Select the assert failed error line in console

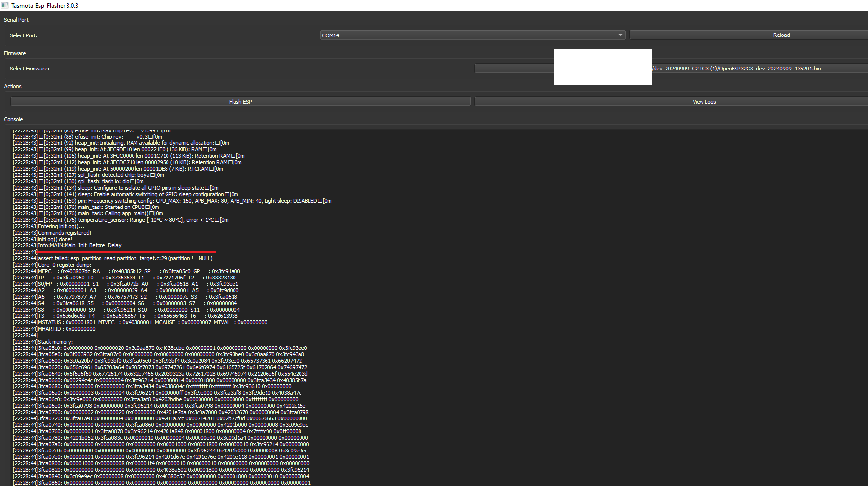click(113, 258)
